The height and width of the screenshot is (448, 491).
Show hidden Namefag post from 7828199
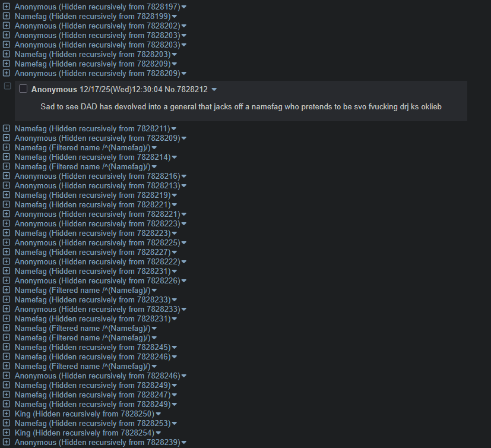click(7, 16)
